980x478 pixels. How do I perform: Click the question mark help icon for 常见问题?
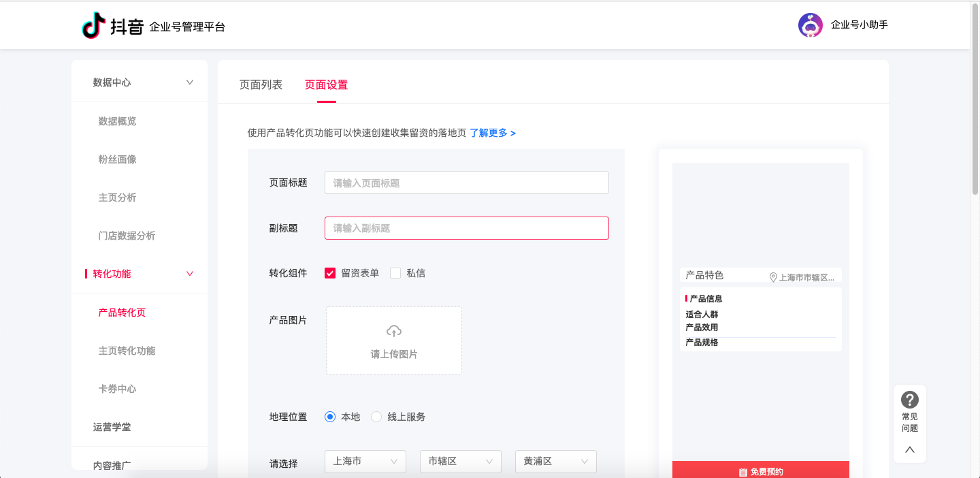pyautogui.click(x=909, y=398)
